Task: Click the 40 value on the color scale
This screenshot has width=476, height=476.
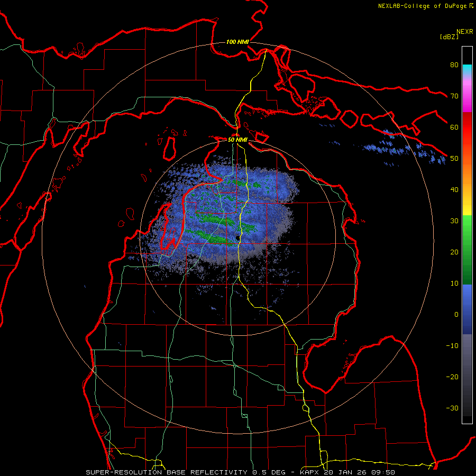Action: [454, 190]
